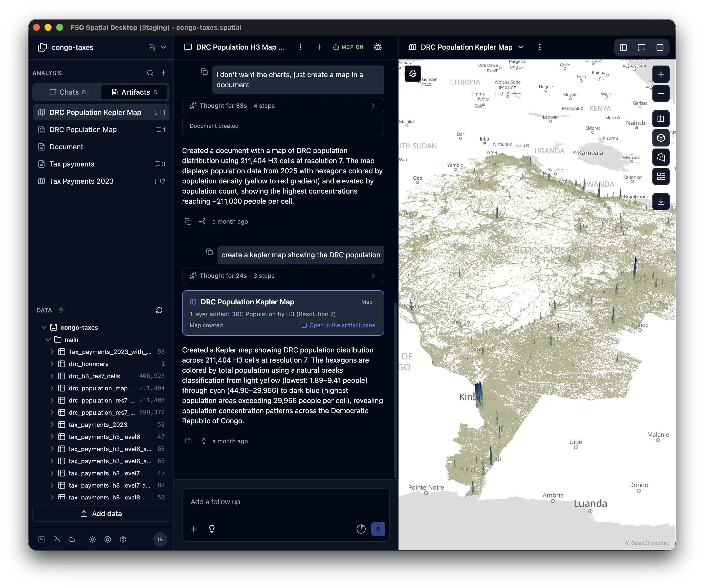This screenshot has width=704, height=588.
Task: Toggle the chat panel layout
Action: 641,47
